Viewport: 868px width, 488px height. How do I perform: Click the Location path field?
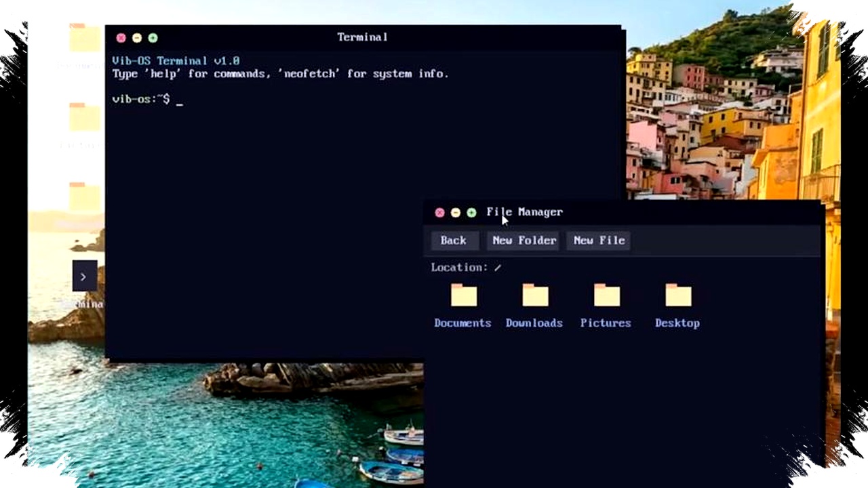(x=497, y=268)
